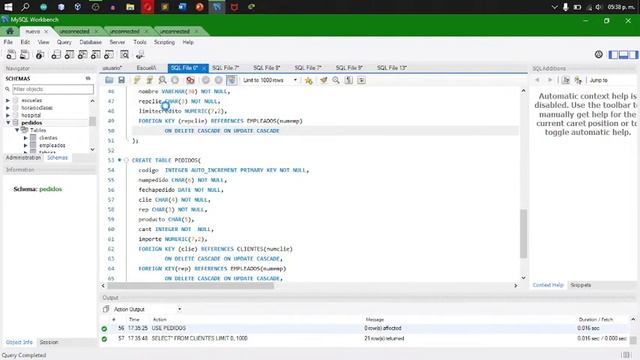Open the Database menu
This screenshot has width=640, height=360.
[x=90, y=42]
